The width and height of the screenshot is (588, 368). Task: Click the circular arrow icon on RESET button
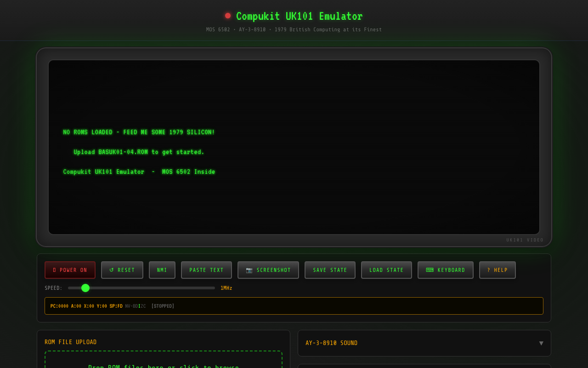pos(111,270)
